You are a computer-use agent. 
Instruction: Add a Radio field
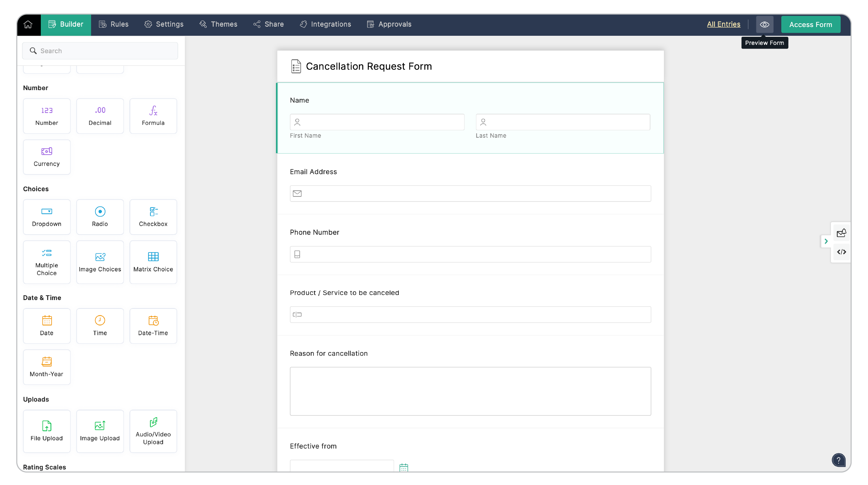pos(100,216)
